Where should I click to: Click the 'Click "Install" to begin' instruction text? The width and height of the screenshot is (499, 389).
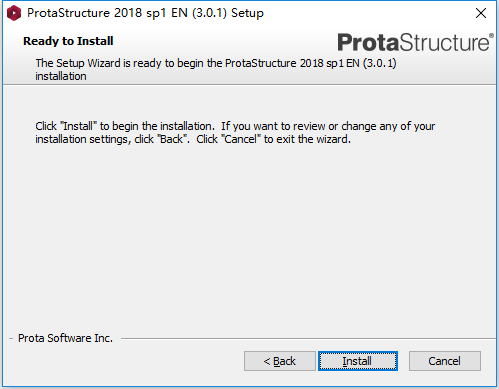pos(235,126)
